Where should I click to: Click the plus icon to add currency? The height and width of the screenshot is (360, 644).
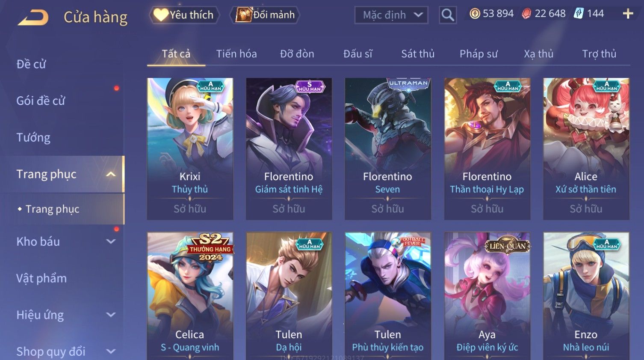[x=628, y=14]
